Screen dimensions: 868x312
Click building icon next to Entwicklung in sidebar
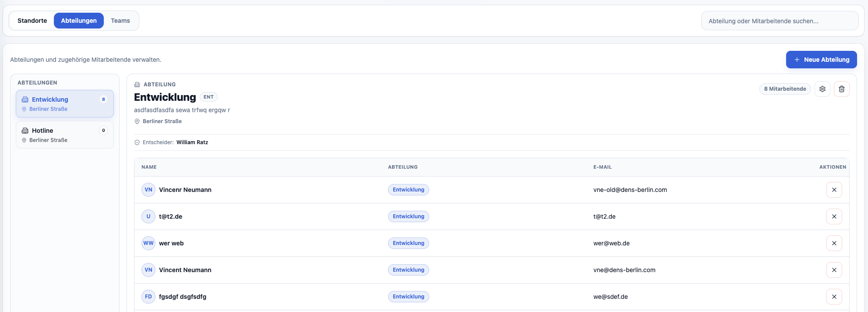(25, 99)
